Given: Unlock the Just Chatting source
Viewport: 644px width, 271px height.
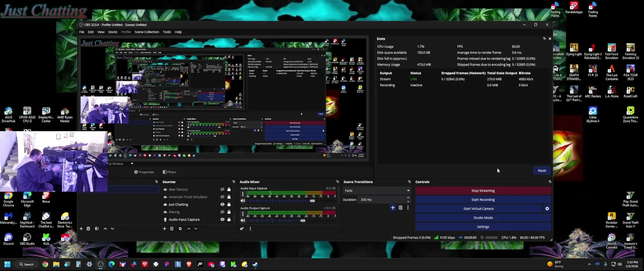Looking at the screenshot, I should 229,204.
